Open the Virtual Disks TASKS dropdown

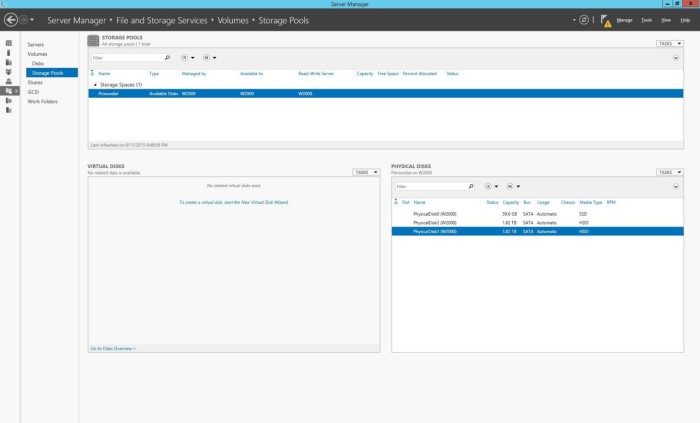(x=366, y=172)
